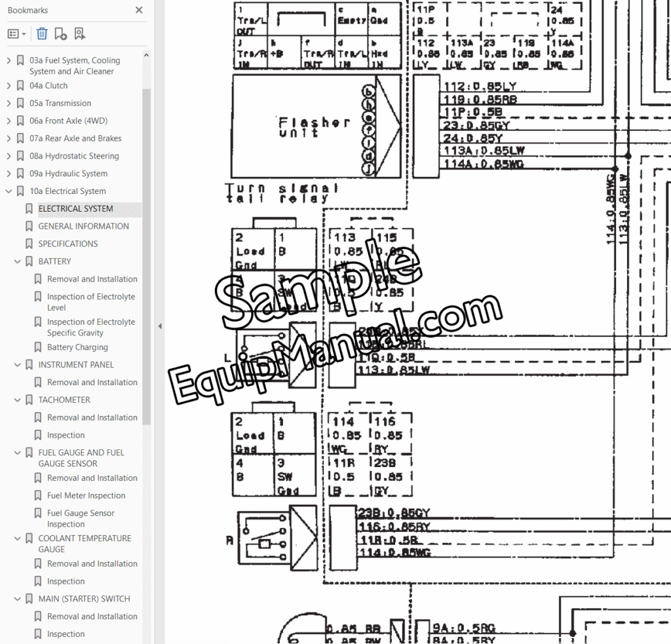
Task: Collapse the TACHOMETER bookmark group
Action: [x=18, y=400]
